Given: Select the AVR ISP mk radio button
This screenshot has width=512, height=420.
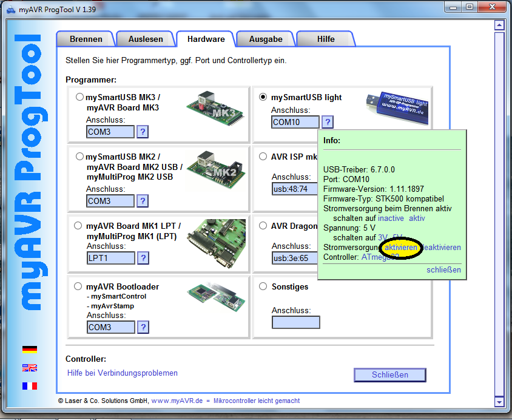Looking at the screenshot, I should tap(263, 157).
